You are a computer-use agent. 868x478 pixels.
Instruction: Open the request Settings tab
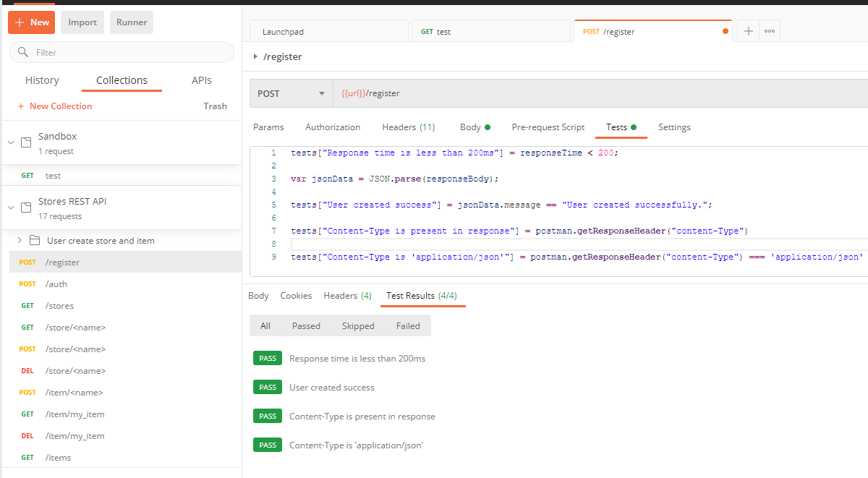coord(674,127)
